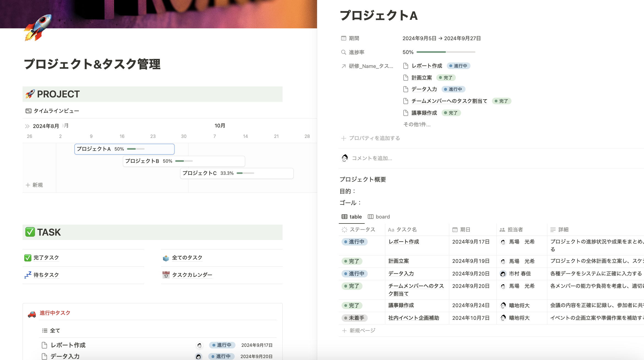Image resolution: width=644 pixels, height=360 pixels.
Task: Click the double-chevron timeline sidebar toggle
Action: click(27, 126)
